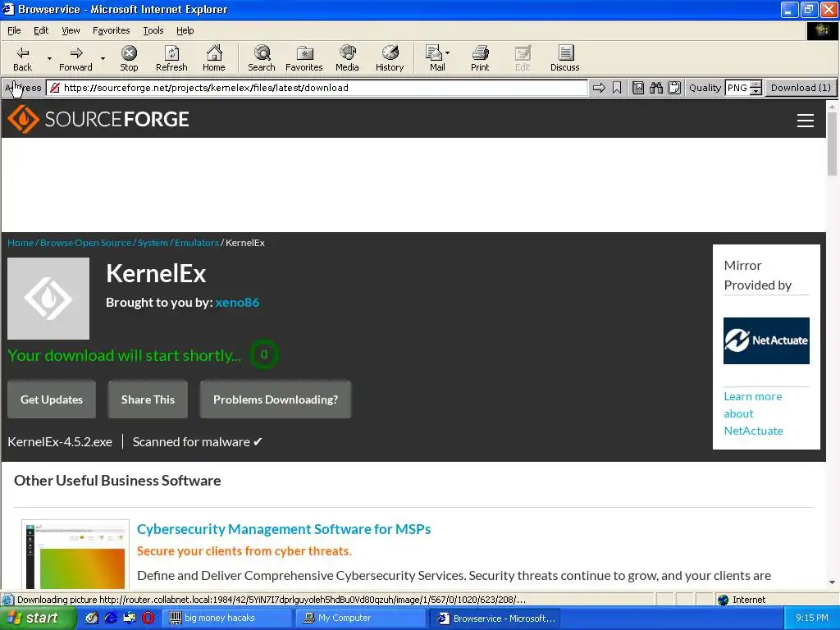Print the page with Print icon
The image size is (840, 630).
coord(480,58)
